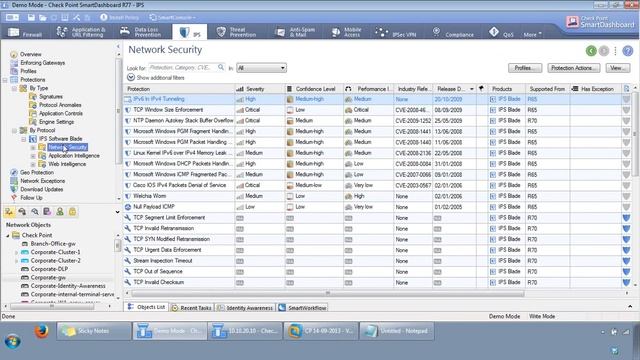Open the QoS tab

tap(502, 32)
